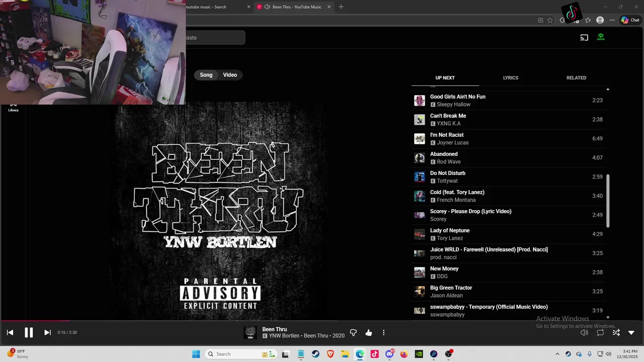Open the browser profile icon
Viewport: 644px width, 362px height.
(600, 20)
